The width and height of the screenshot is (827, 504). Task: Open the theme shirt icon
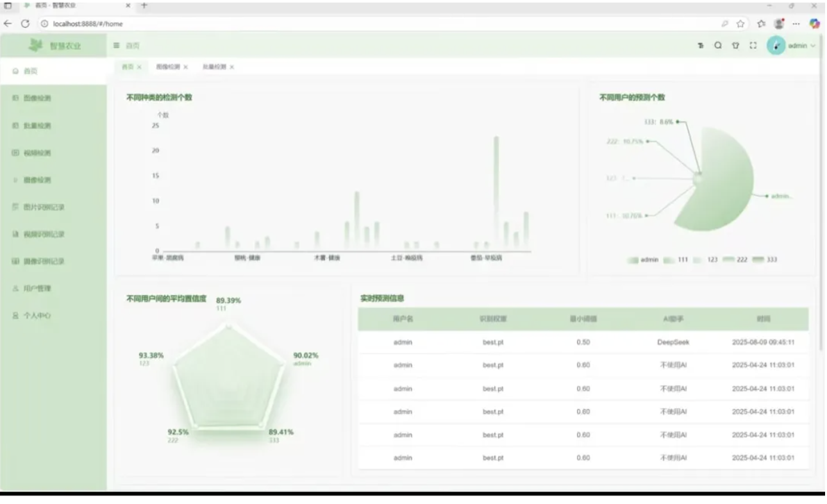735,46
